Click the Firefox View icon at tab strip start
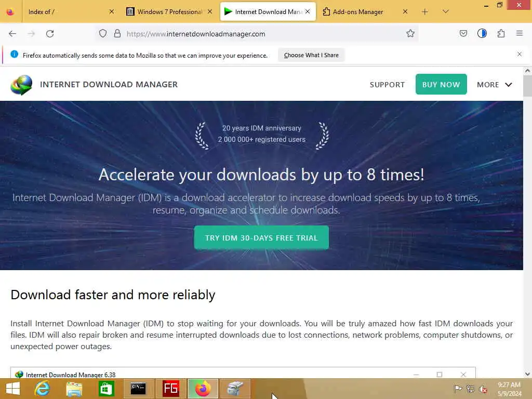Screen dimensions: 532x399 [10, 12]
